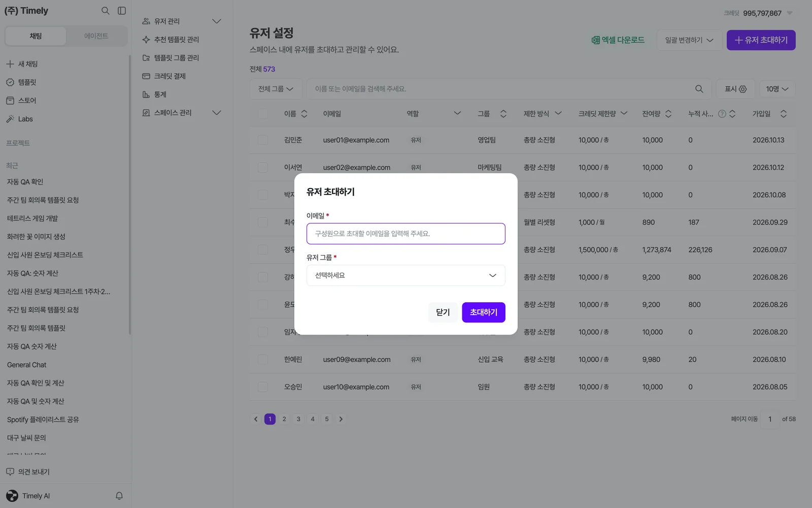Open notifications bell icon
The width and height of the screenshot is (812, 508).
119,496
